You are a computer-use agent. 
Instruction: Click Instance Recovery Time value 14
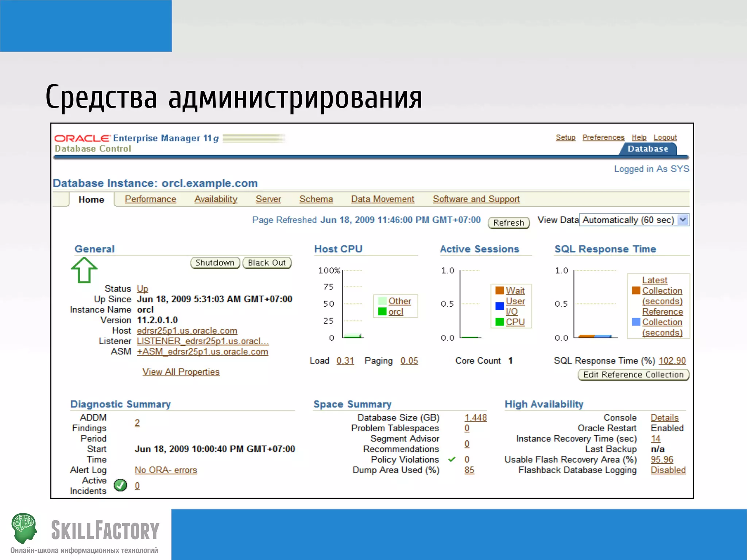point(655,439)
